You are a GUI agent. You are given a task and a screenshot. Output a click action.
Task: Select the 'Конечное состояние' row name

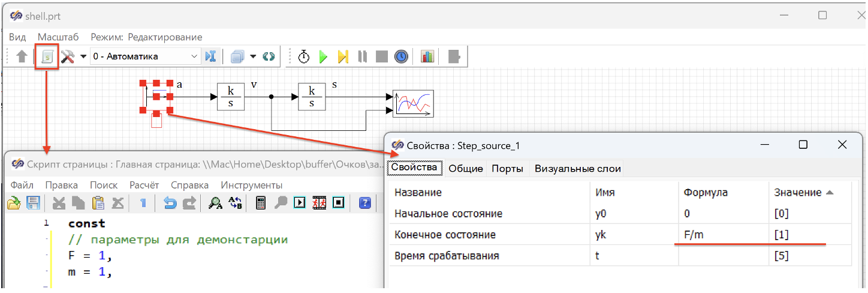click(x=445, y=235)
